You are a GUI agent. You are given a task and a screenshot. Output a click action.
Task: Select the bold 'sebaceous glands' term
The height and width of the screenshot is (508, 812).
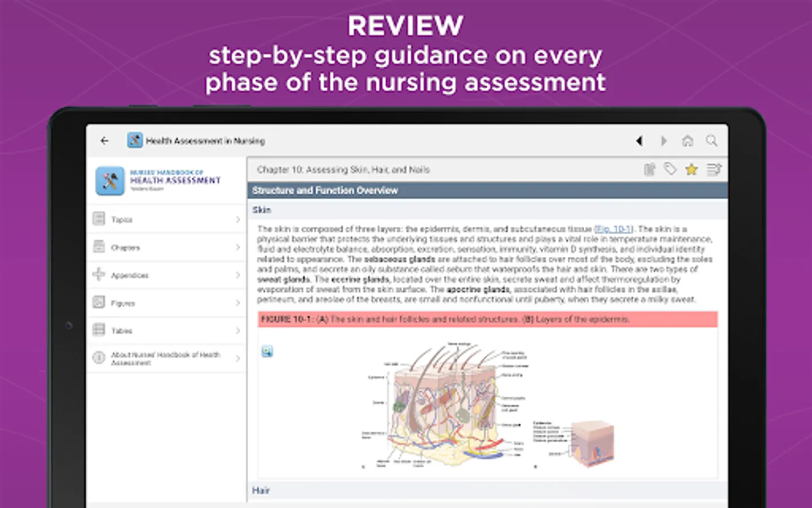click(x=400, y=260)
